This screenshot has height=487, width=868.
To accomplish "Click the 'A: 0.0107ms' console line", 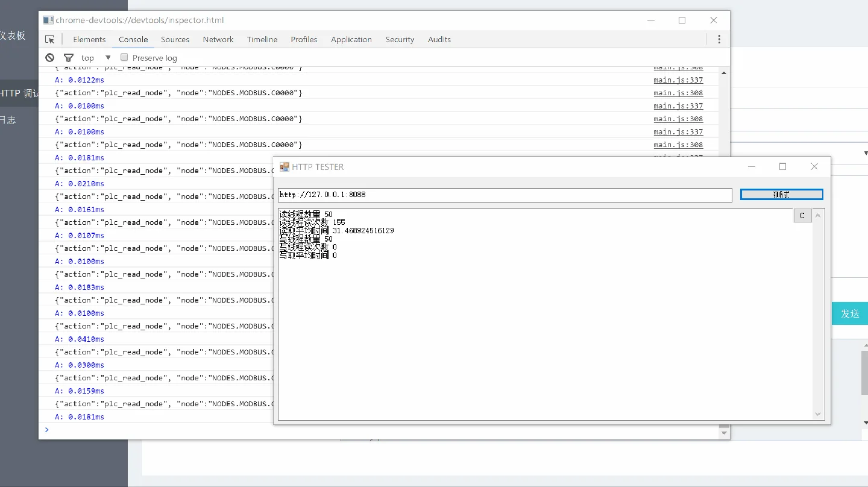I will [80, 235].
